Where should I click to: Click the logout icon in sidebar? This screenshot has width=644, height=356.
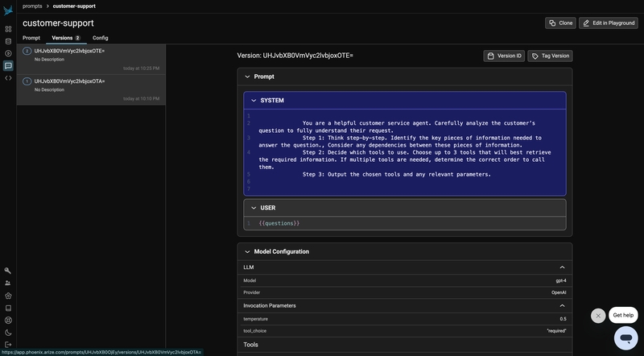click(x=8, y=344)
